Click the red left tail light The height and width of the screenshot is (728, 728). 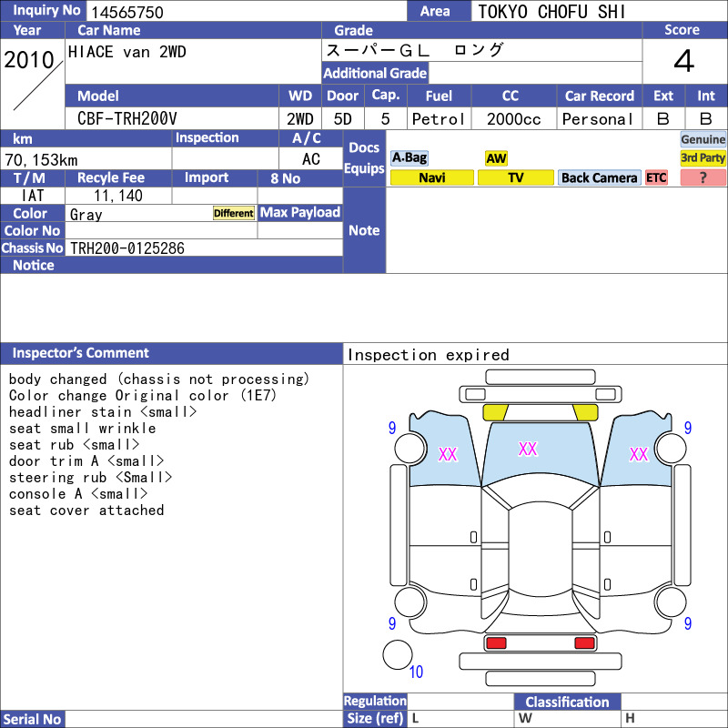[496, 643]
